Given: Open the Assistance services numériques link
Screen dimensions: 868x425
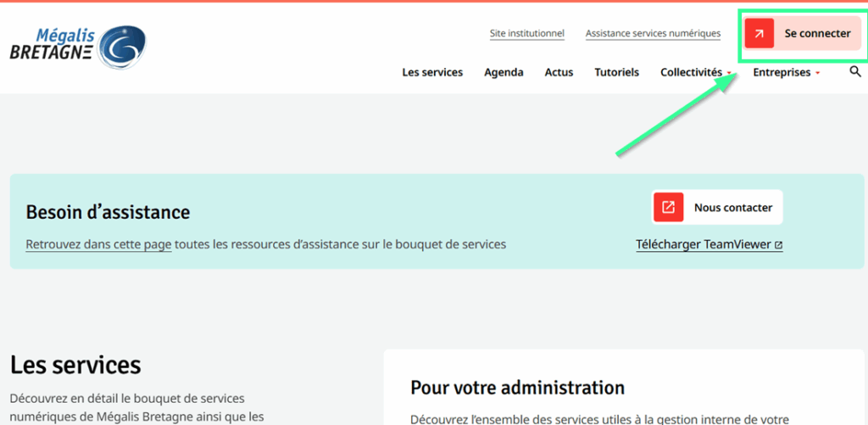Looking at the screenshot, I should (653, 34).
